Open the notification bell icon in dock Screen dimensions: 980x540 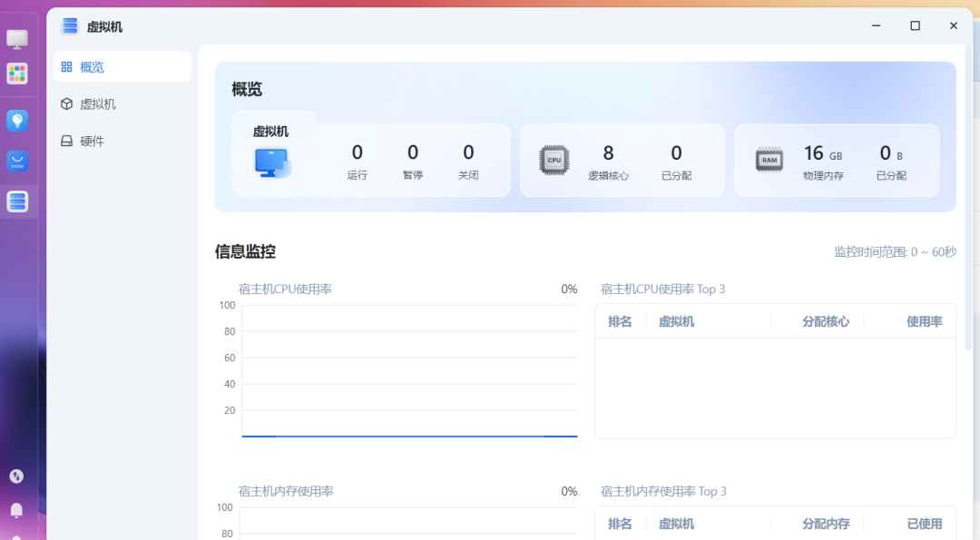[x=17, y=511]
